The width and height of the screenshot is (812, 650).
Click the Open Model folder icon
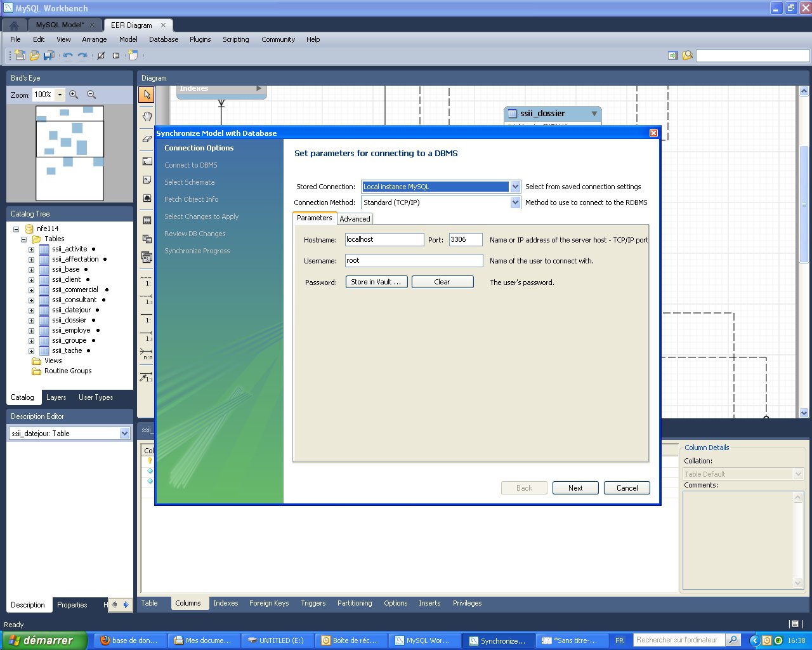point(34,55)
